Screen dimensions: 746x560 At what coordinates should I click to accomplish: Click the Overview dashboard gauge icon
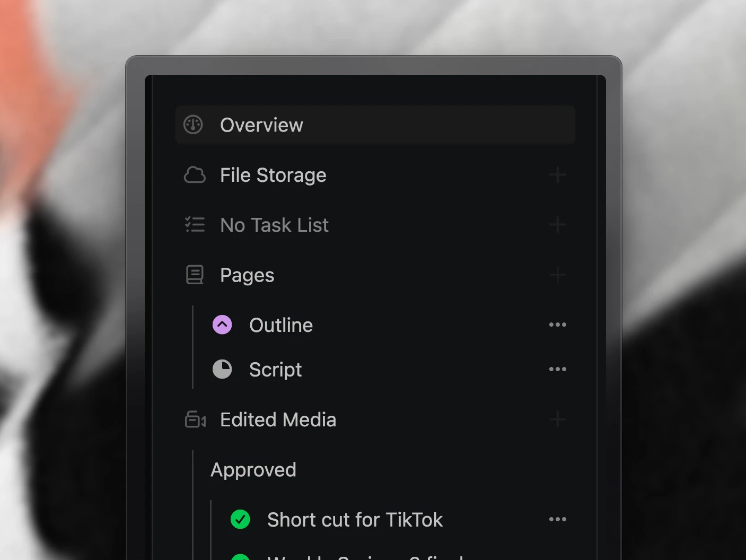(x=194, y=125)
